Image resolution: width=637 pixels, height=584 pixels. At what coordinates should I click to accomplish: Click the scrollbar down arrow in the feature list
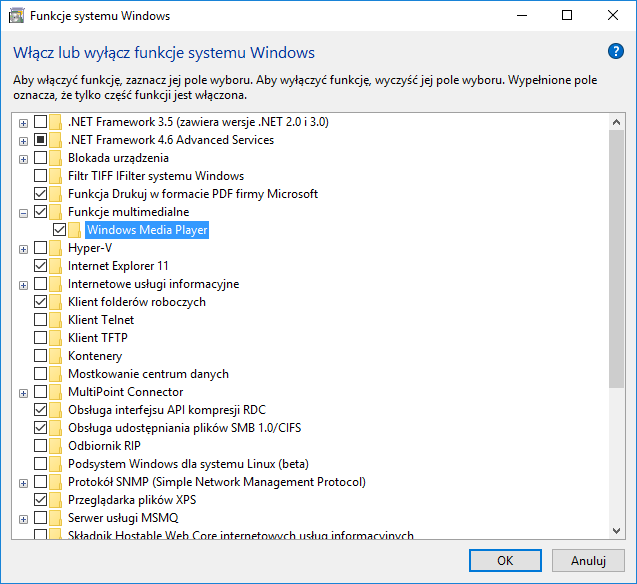click(616, 530)
